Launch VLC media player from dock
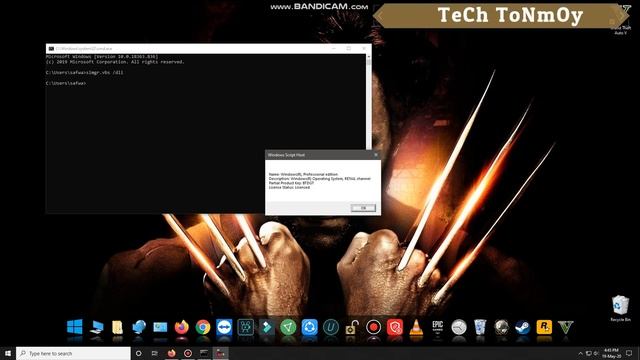Image resolution: width=640 pixels, height=360 pixels. (416, 327)
